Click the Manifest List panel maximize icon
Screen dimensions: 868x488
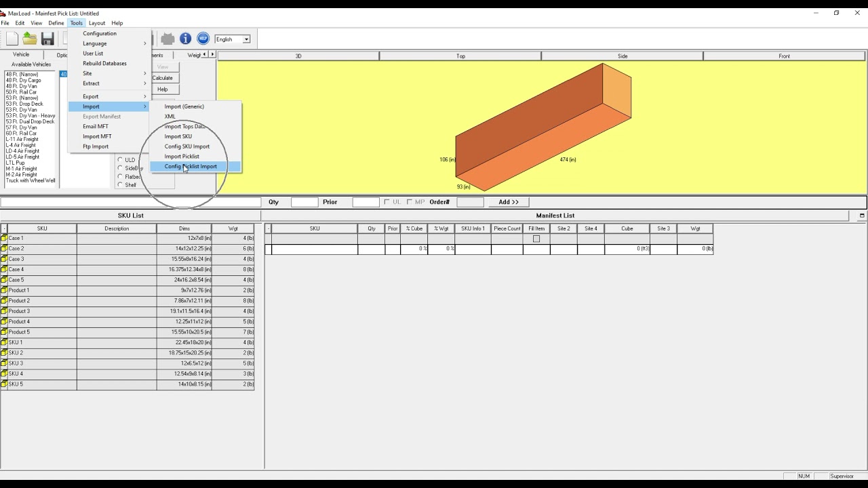(862, 216)
